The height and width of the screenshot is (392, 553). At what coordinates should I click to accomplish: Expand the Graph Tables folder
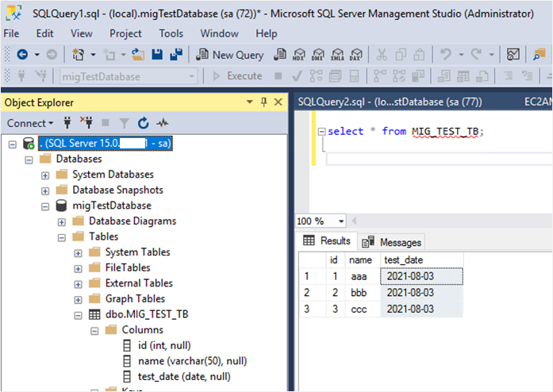coord(78,300)
